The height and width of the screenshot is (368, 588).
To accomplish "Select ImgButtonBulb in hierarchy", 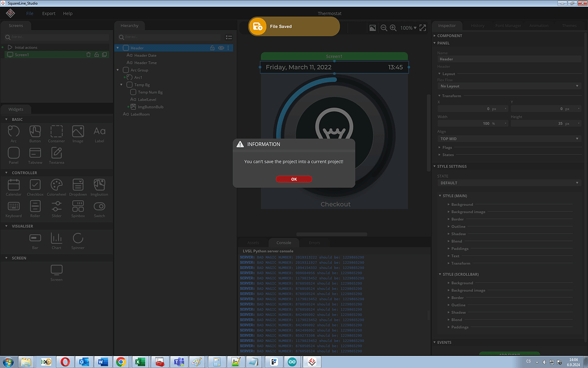I will 150,107.
